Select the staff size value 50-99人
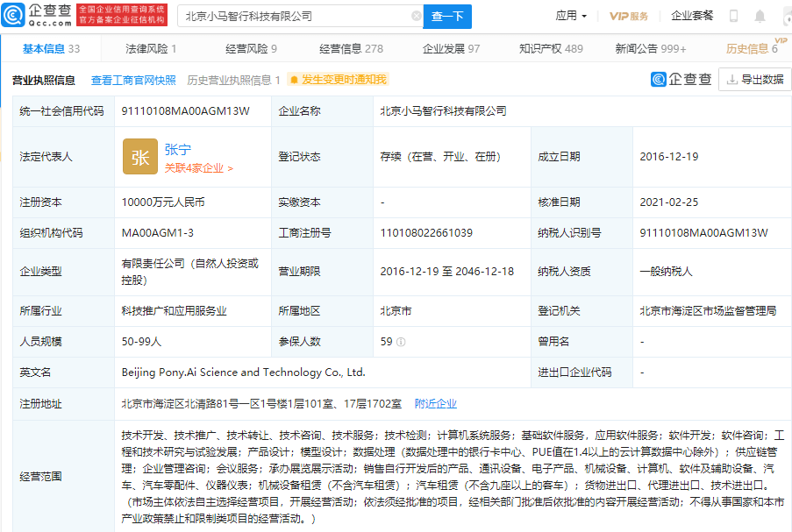The height and width of the screenshot is (532, 792). pos(141,342)
